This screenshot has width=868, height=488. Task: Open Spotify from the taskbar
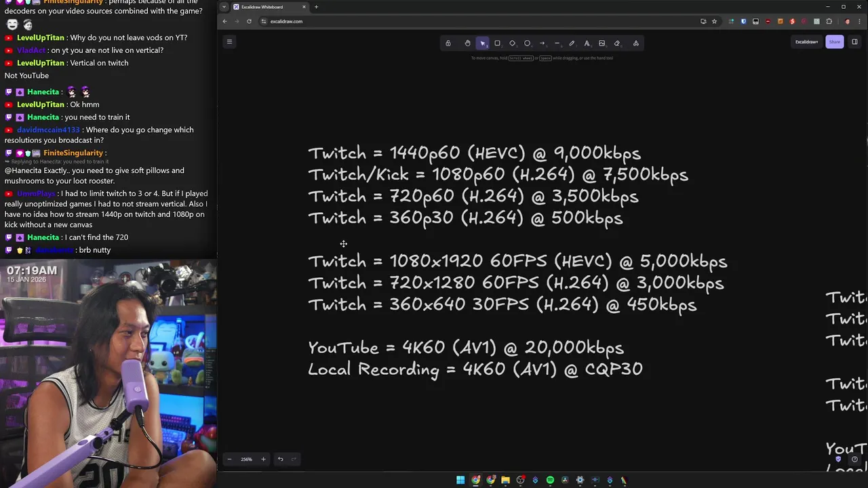tap(550, 480)
